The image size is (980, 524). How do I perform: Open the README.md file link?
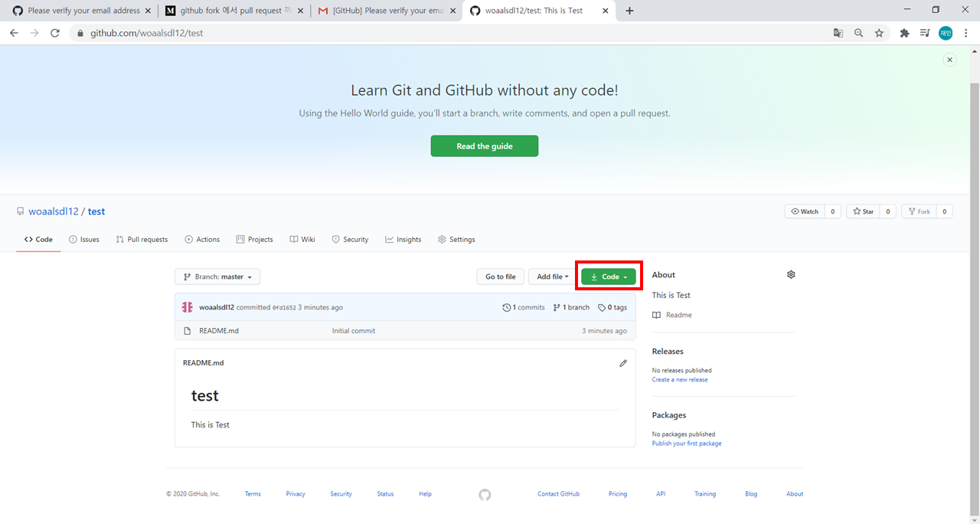(x=219, y=331)
